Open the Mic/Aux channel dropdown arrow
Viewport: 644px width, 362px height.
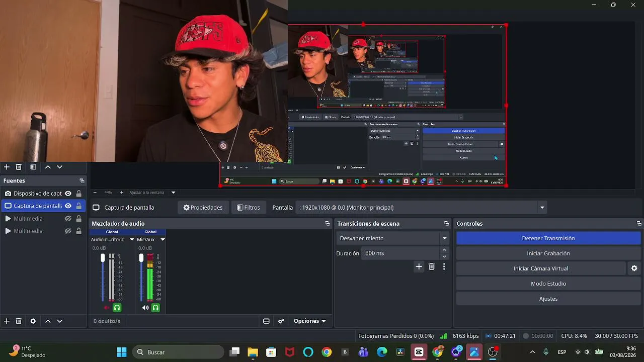click(163, 240)
